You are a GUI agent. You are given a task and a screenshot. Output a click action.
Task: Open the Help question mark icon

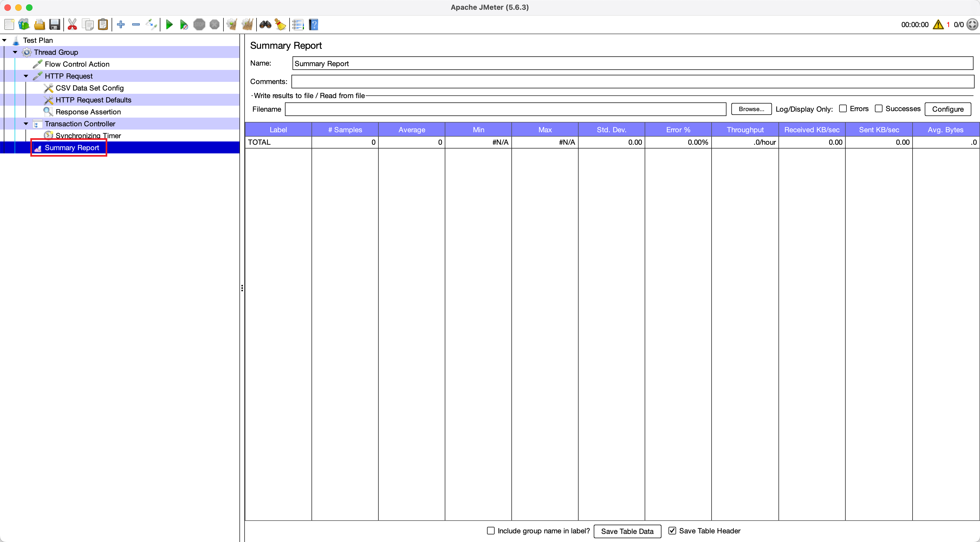point(313,25)
